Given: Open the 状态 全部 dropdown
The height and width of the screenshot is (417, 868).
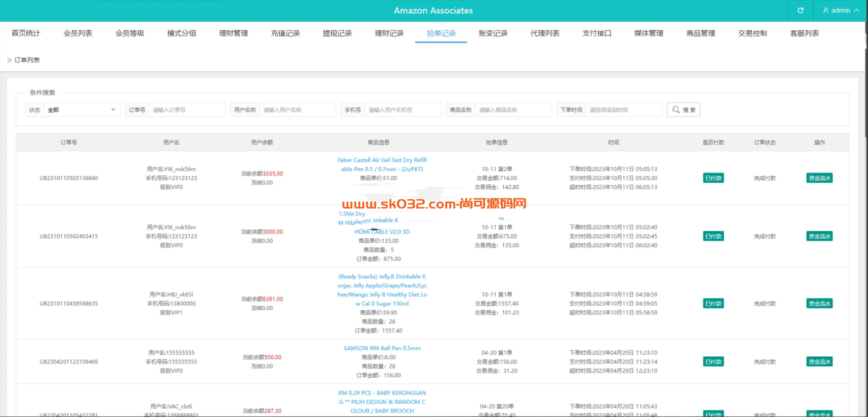Looking at the screenshot, I should (82, 110).
